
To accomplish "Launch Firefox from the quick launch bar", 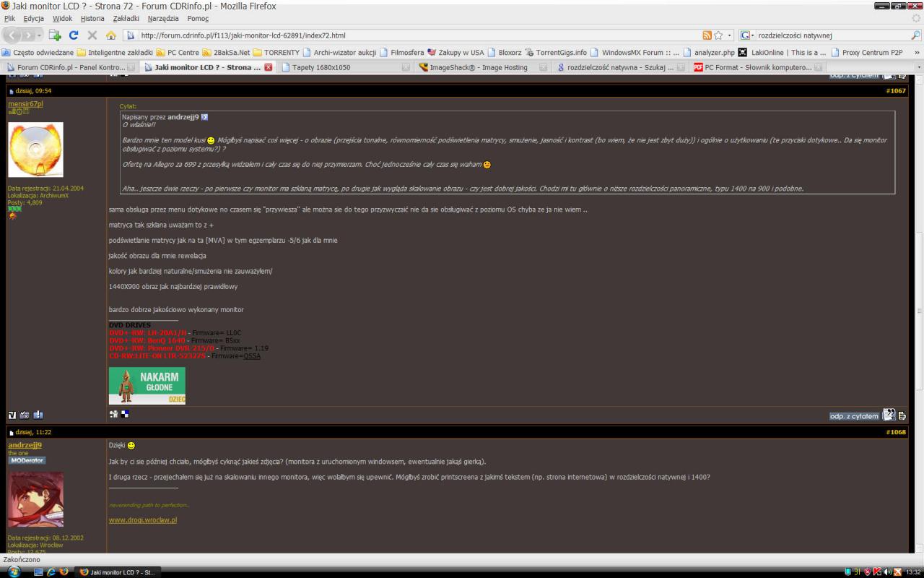I will point(64,572).
